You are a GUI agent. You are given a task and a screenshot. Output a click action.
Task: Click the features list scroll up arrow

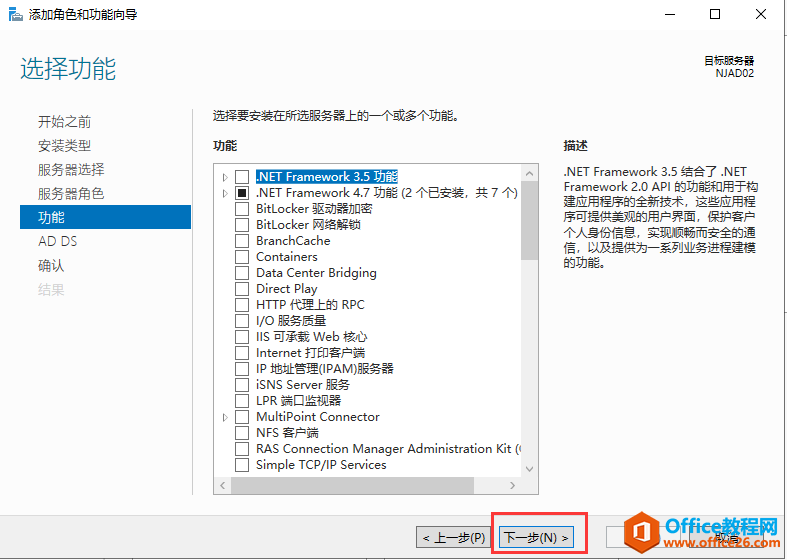529,174
